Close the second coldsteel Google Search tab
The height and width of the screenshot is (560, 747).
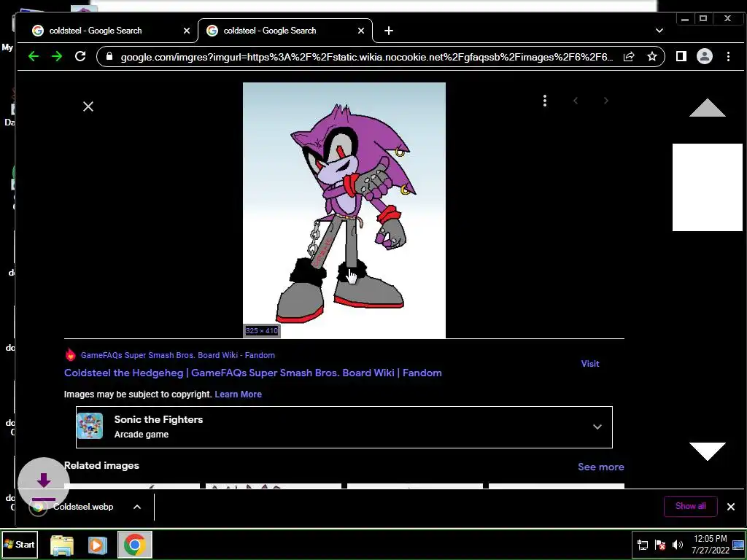tap(360, 31)
